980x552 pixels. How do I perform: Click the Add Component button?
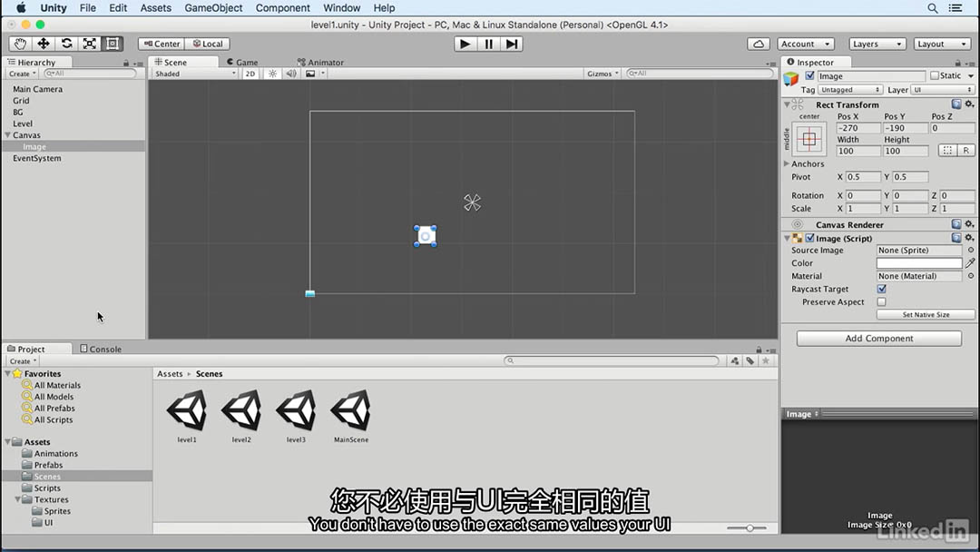[878, 339]
